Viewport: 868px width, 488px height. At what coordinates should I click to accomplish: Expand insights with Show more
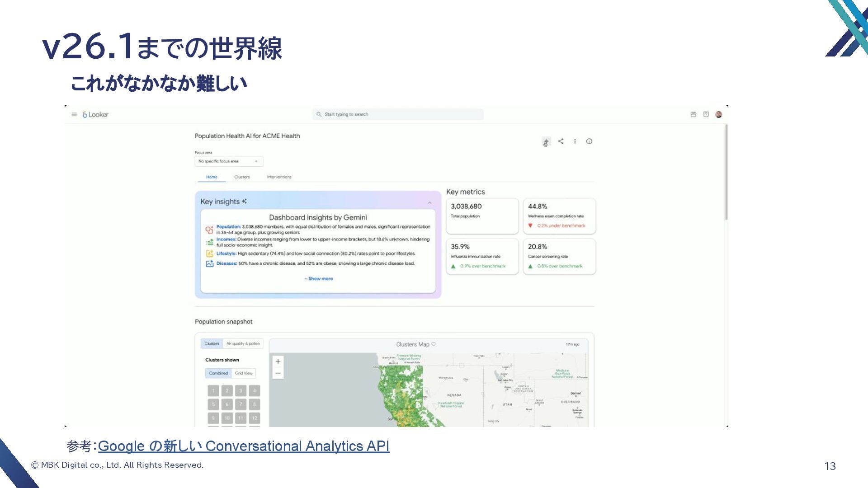click(319, 279)
